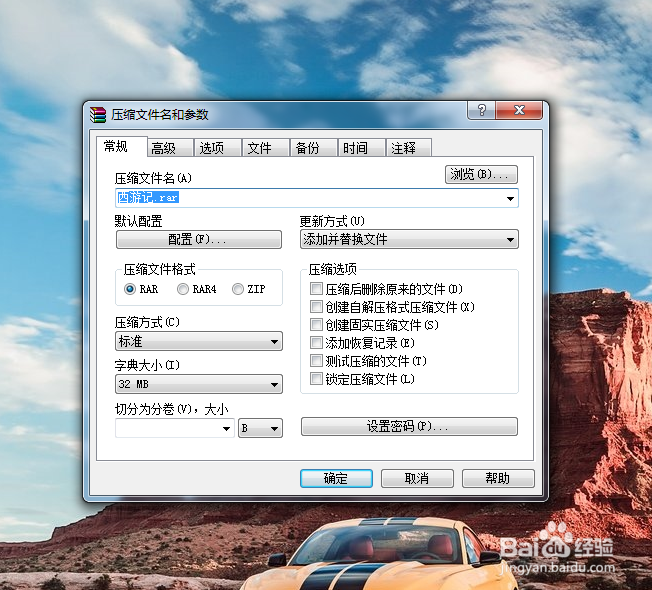Confirm with the 确定 button
This screenshot has width=652, height=590.
[336, 479]
